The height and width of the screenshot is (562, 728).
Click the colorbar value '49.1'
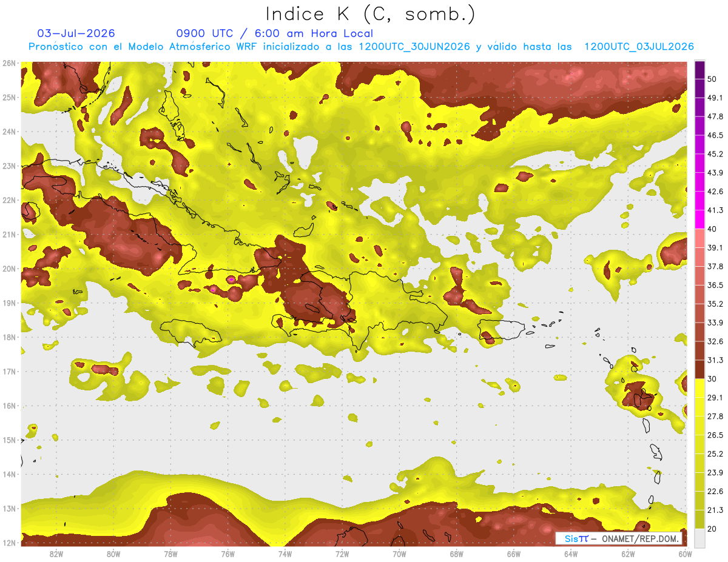pos(715,98)
